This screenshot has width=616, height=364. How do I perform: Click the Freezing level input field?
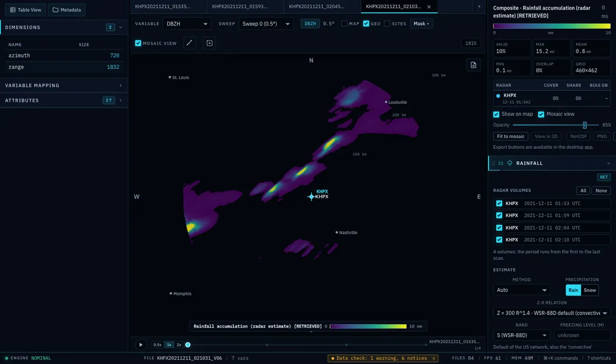[582, 335]
